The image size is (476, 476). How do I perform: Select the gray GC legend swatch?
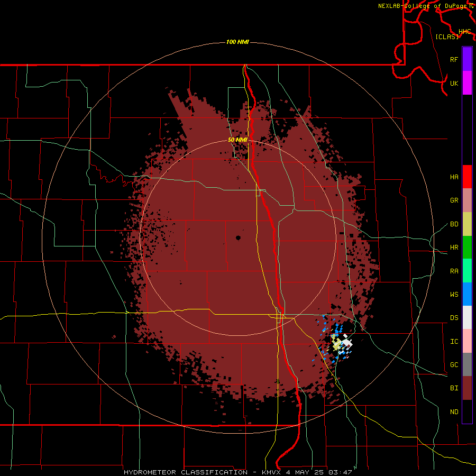coord(467,364)
